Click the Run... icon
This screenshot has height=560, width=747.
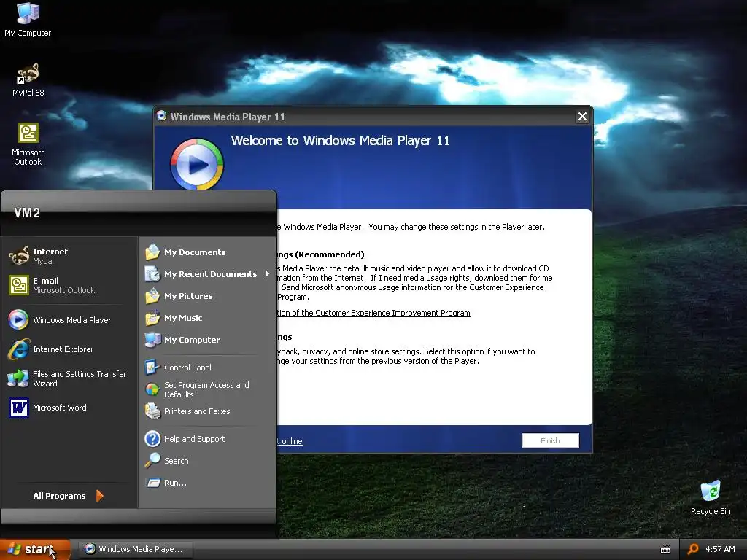click(152, 483)
